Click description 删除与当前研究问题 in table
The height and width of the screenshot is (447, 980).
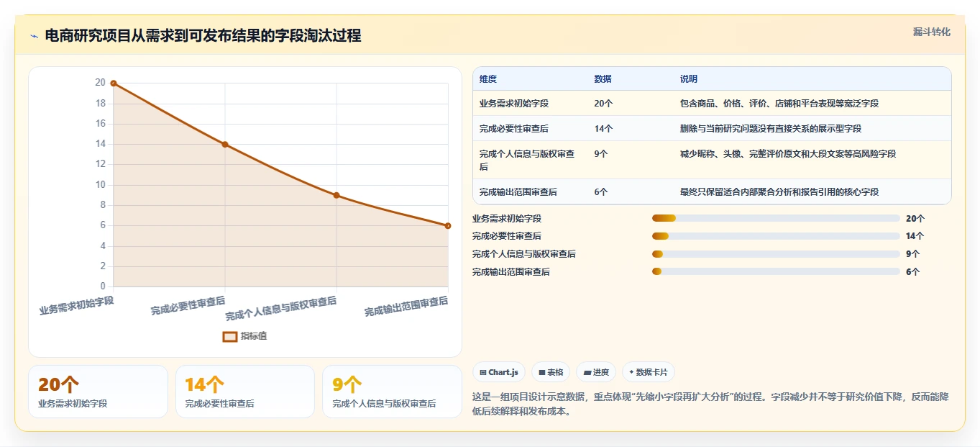771,129
